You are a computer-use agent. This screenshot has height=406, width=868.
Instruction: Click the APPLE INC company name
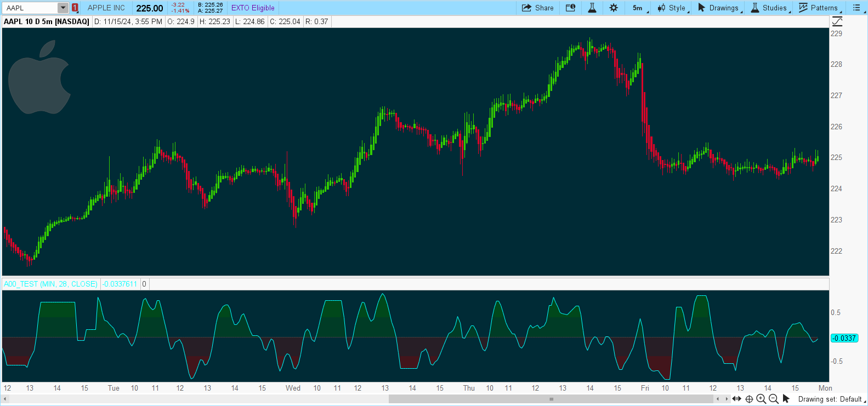pyautogui.click(x=106, y=8)
